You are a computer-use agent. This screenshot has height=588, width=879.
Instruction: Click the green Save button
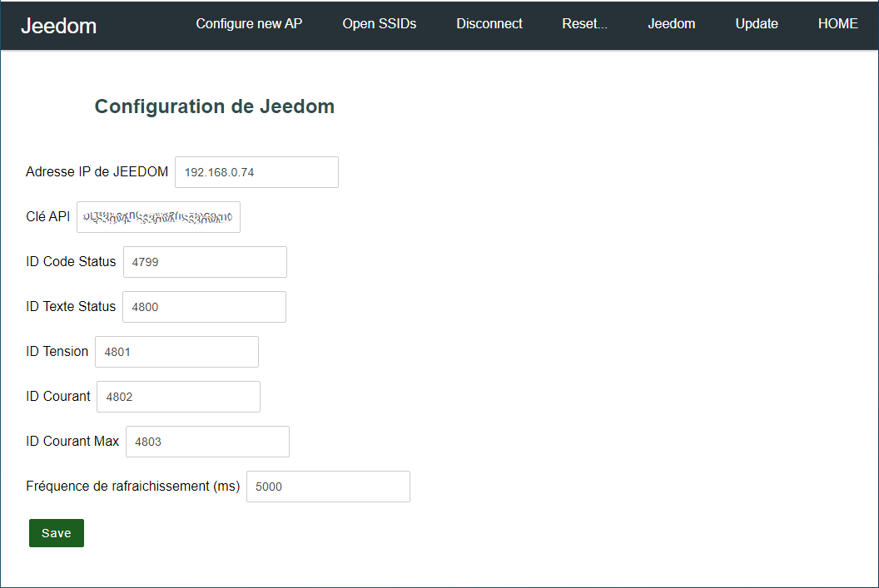click(57, 533)
